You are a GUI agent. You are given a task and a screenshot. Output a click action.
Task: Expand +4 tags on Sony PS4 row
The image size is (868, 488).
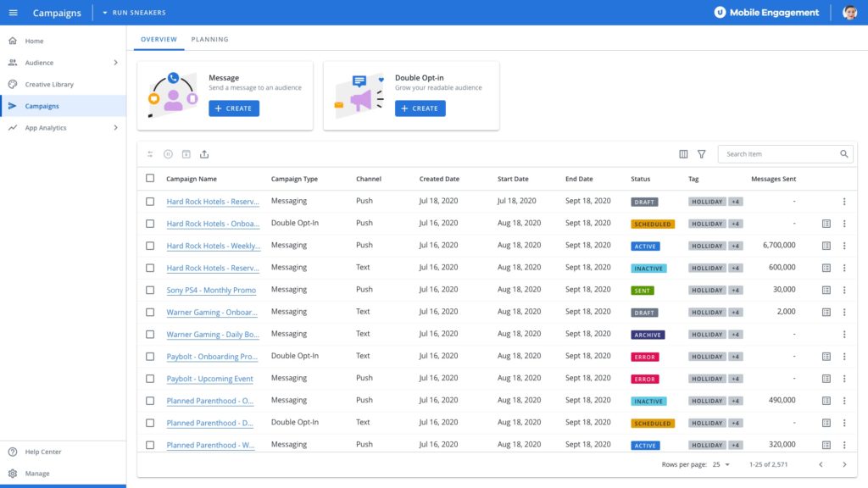[735, 290]
